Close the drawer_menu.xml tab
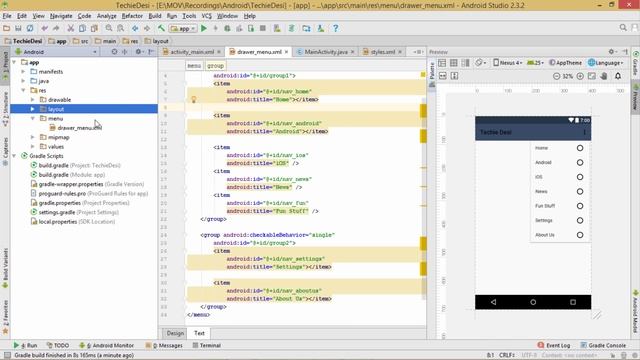The image size is (640, 360). [x=287, y=52]
